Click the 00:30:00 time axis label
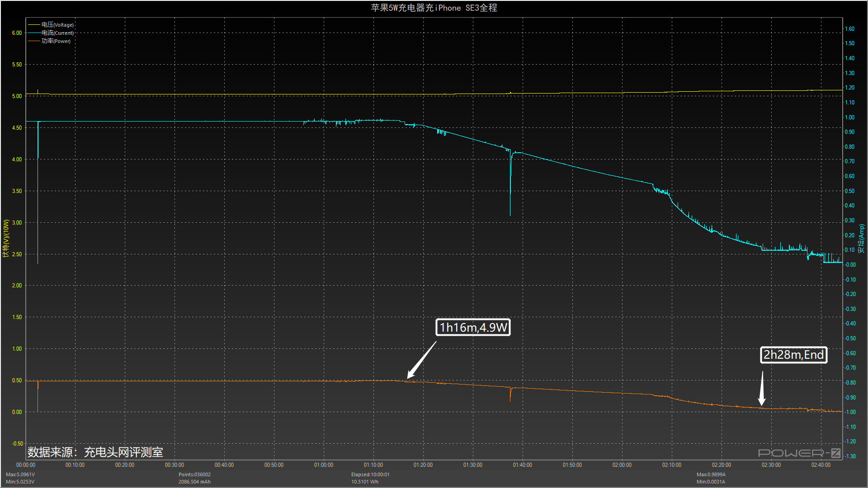This screenshot has height=488, width=868. tap(175, 465)
